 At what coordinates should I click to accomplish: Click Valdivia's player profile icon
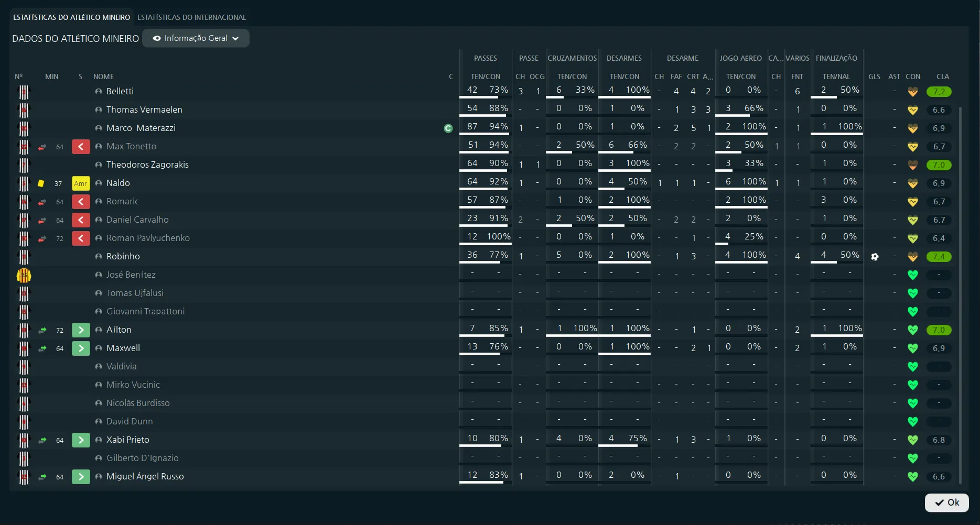coord(99,366)
